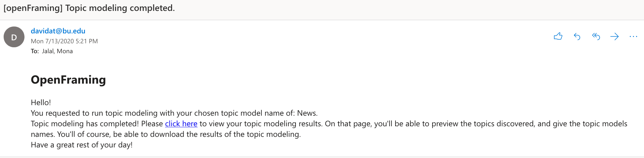Click the thumbs-up Like icon
This screenshot has width=644, height=158.
[x=558, y=36]
